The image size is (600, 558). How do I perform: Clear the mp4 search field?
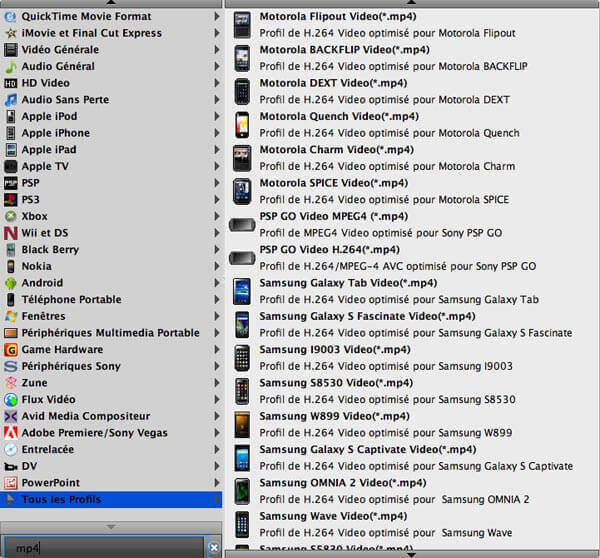click(x=213, y=548)
